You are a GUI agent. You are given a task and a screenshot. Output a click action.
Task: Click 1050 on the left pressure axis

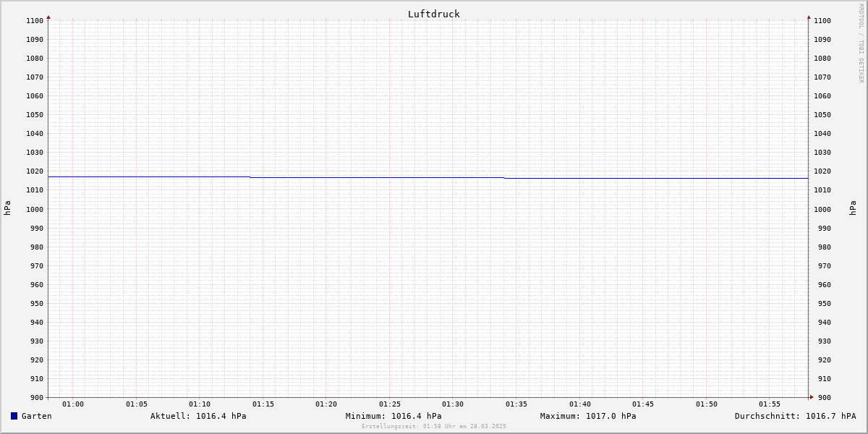[35, 115]
